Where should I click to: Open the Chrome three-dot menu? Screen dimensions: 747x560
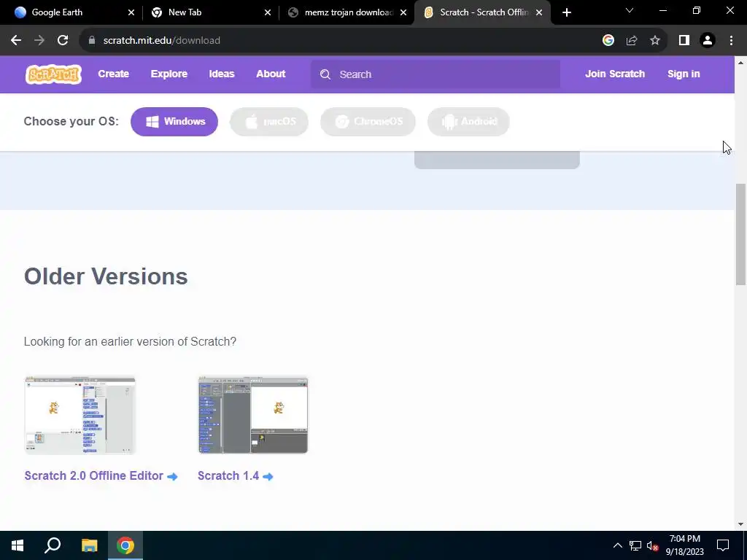[731, 41]
